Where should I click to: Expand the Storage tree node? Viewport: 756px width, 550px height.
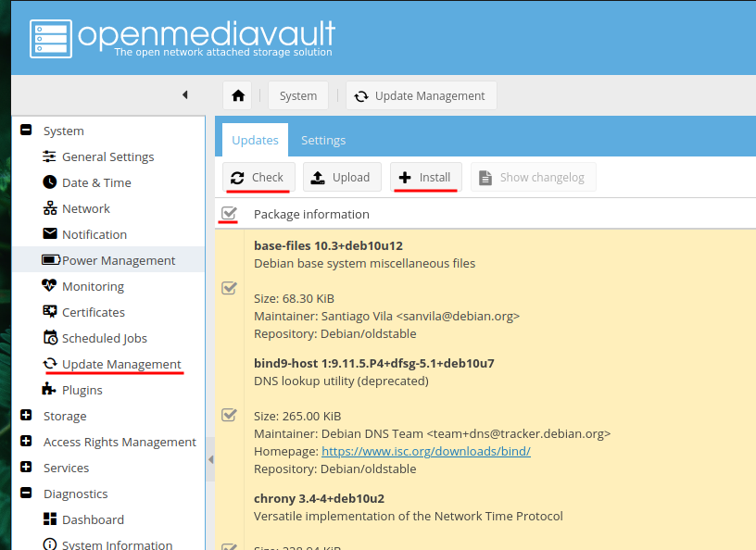click(x=26, y=415)
